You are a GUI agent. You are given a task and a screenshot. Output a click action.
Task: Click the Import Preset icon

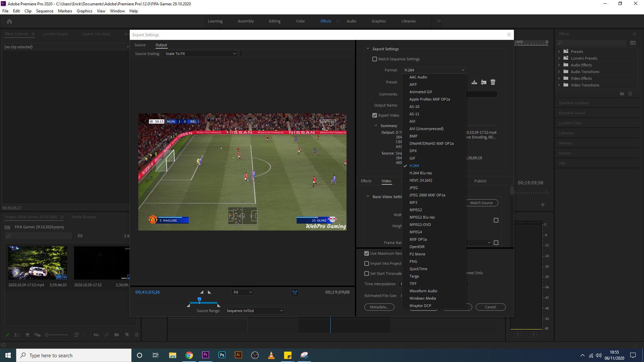[483, 82]
